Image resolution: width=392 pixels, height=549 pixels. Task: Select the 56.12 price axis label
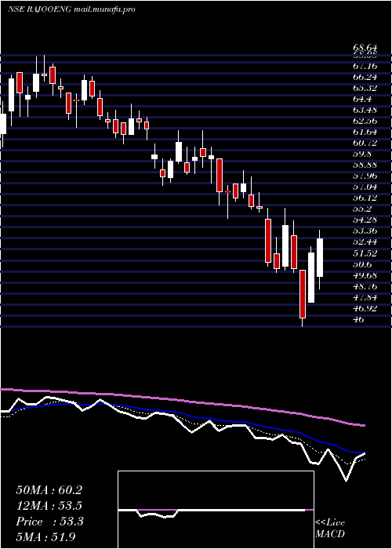365,198
